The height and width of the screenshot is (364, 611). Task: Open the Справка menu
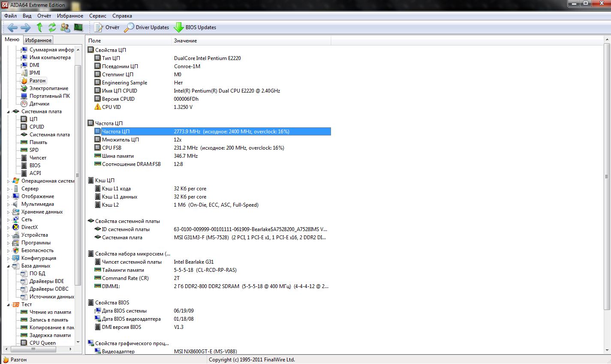(x=122, y=16)
